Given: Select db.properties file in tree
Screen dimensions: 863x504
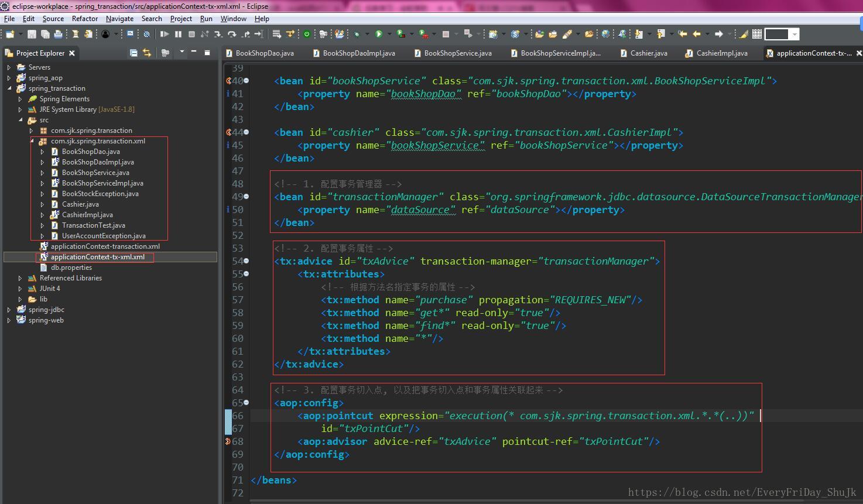Looking at the screenshot, I should [x=71, y=268].
